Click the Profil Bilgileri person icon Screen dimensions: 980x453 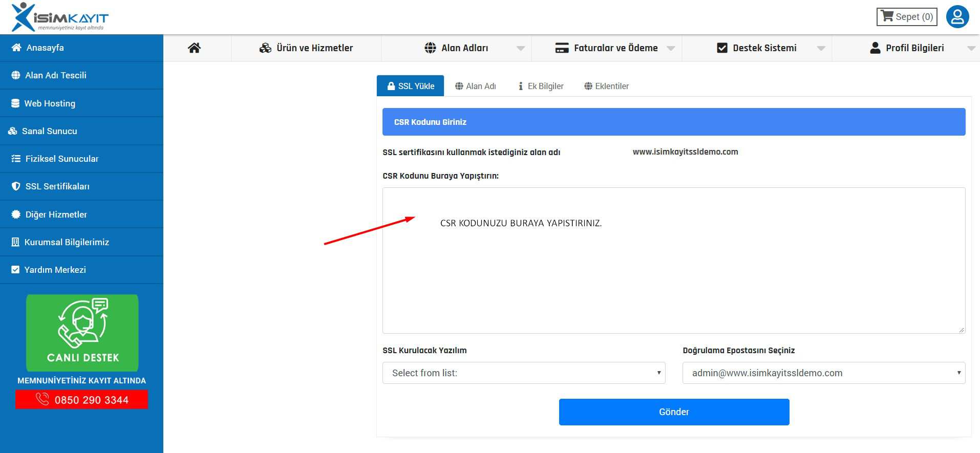(x=876, y=48)
